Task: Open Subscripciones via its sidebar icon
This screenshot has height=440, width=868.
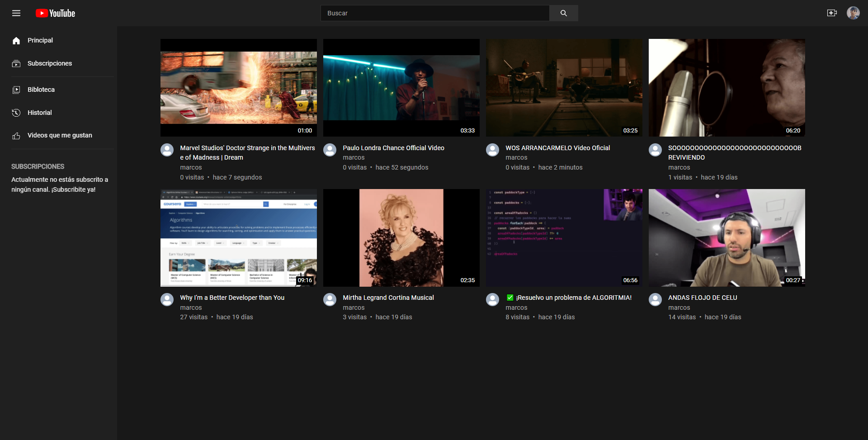Action: 16,63
